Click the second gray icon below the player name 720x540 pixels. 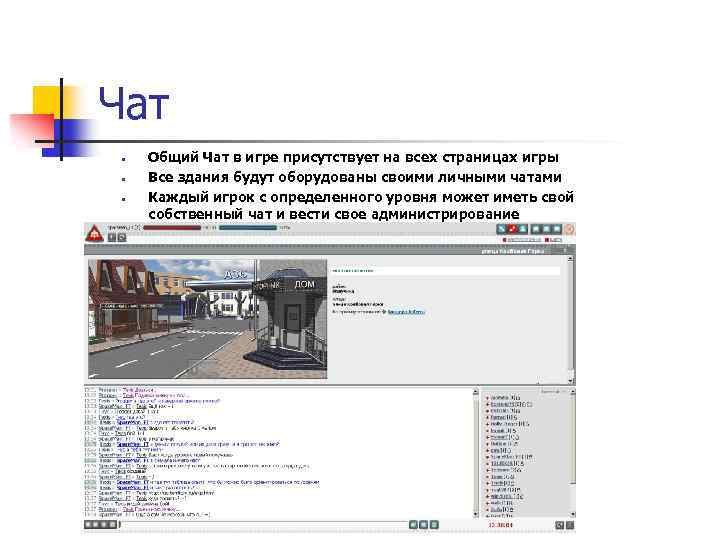(x=122, y=237)
